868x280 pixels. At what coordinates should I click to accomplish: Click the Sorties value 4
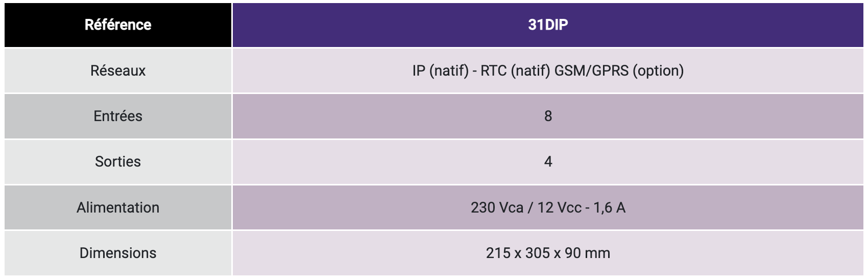(548, 161)
